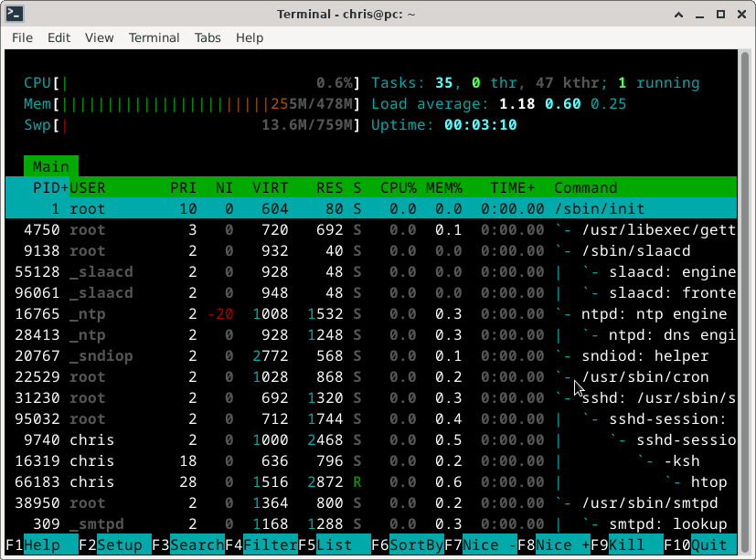This screenshot has width=756, height=560.
Task: Open the Help menu
Action: [x=250, y=37]
